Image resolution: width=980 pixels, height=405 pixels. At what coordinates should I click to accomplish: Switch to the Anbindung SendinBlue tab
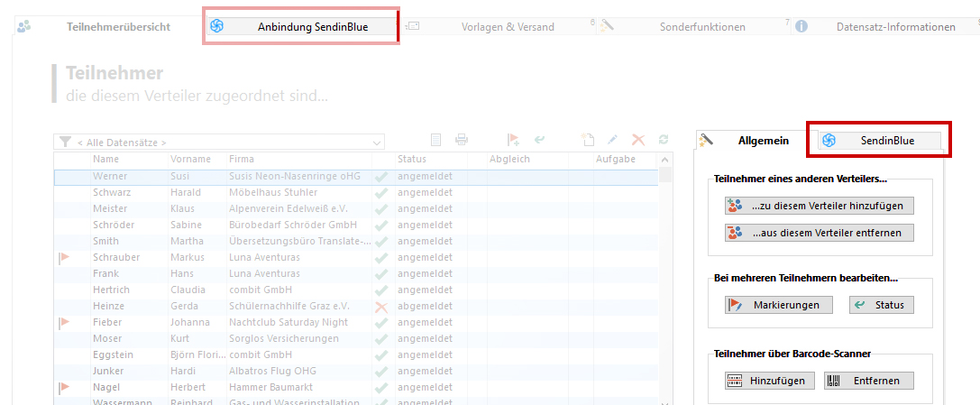[303, 27]
